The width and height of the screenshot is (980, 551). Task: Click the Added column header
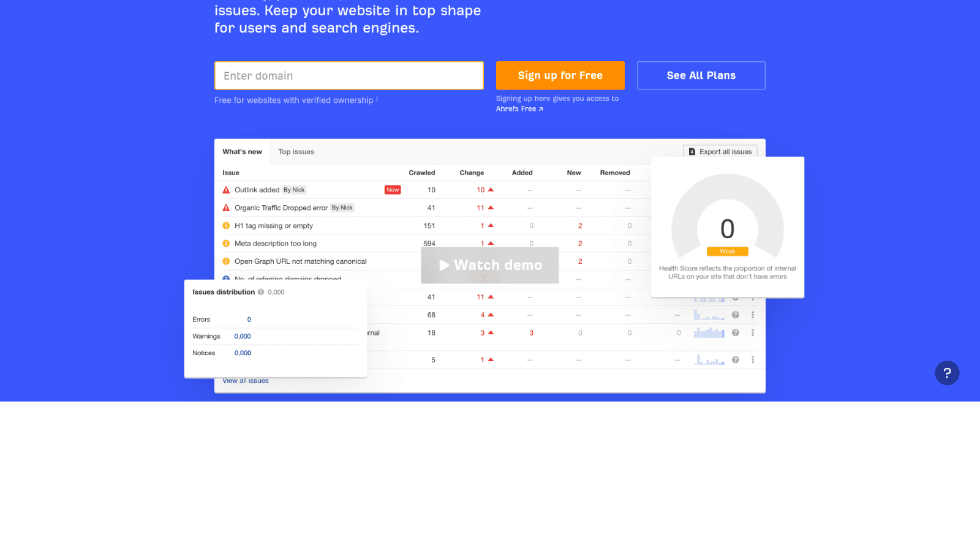point(522,173)
